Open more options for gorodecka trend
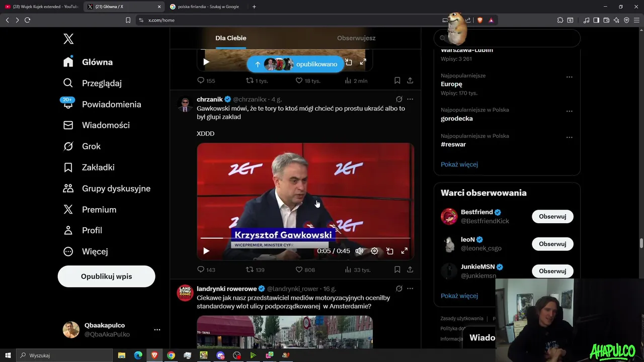Viewport: 644px width, 362px height. coord(570,111)
